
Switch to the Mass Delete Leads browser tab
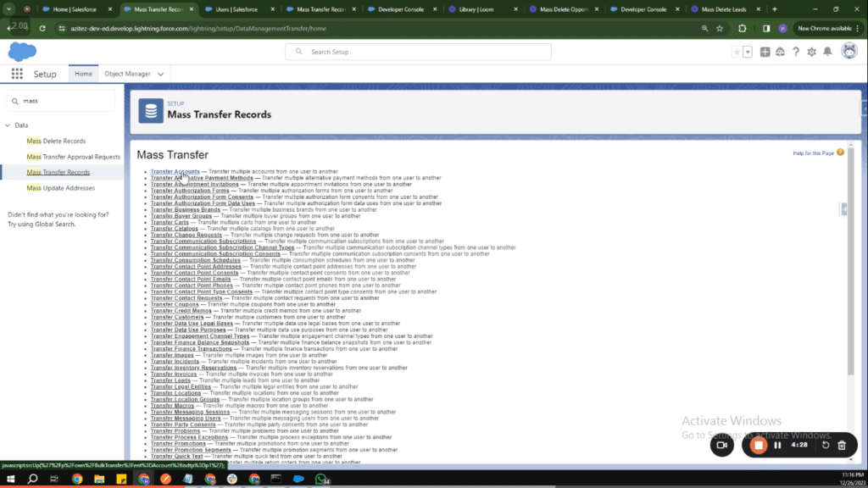[x=723, y=9]
